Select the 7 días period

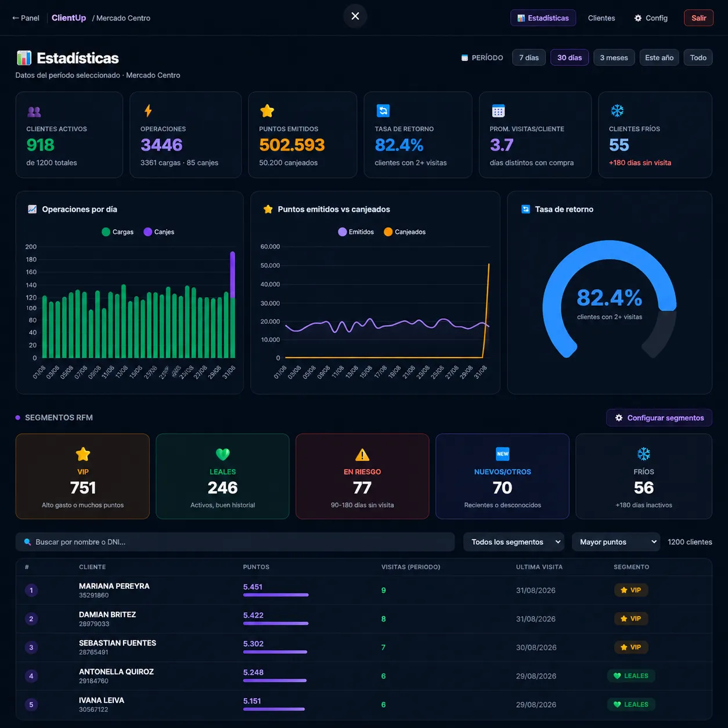(x=529, y=57)
